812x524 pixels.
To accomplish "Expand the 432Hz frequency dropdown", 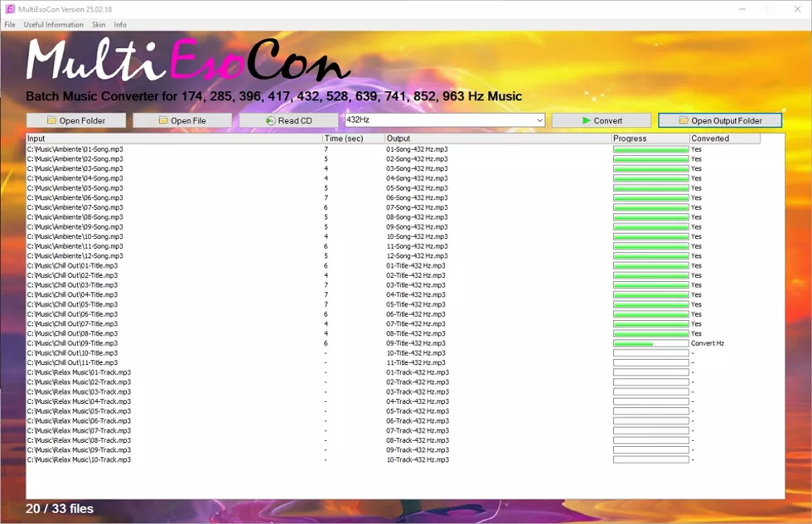I will pyautogui.click(x=539, y=120).
